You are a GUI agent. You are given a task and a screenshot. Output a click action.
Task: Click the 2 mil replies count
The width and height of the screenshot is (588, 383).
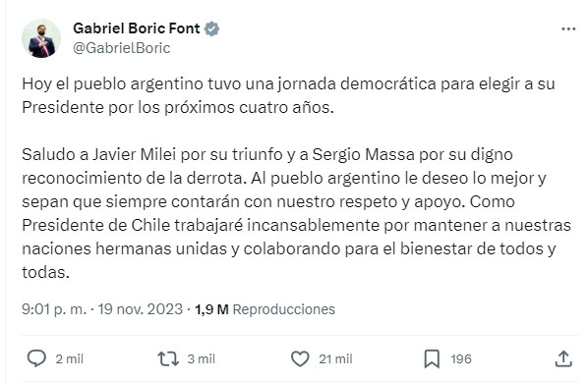point(70,358)
